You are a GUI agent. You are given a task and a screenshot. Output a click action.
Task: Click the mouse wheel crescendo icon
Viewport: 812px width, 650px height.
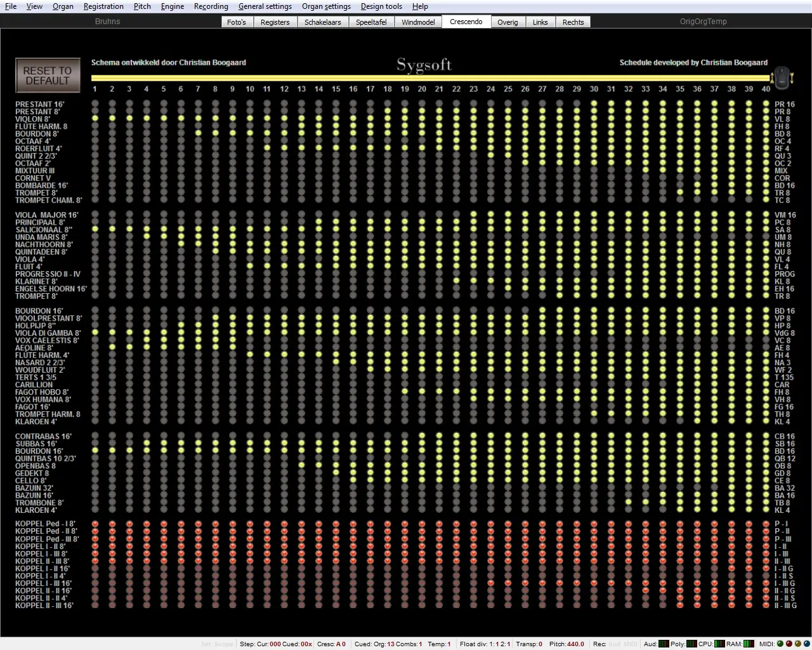point(782,78)
